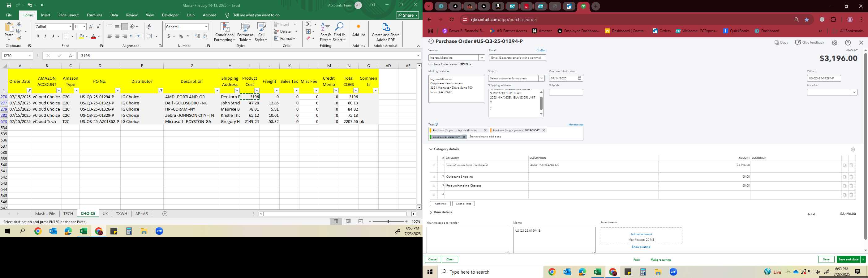The width and height of the screenshot is (868, 278).
Task: Open the Font name dropdown Calibri
Action: (x=70, y=27)
